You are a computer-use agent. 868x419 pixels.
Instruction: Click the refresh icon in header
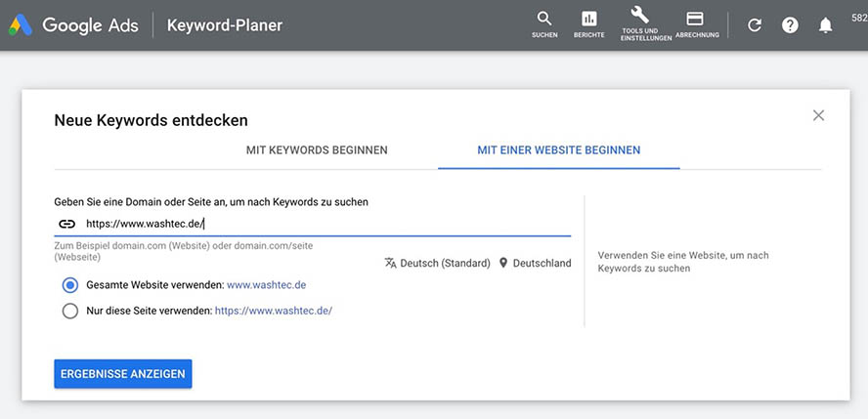click(754, 24)
